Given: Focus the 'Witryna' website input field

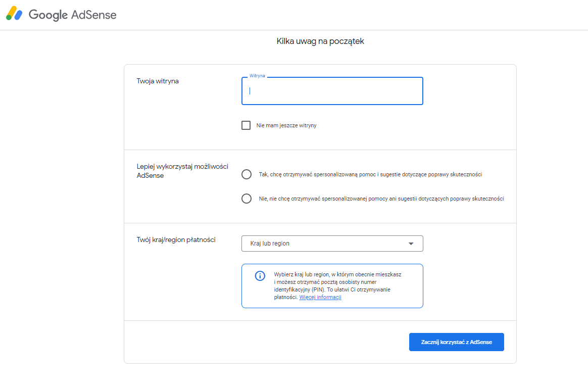Looking at the screenshot, I should [332, 91].
